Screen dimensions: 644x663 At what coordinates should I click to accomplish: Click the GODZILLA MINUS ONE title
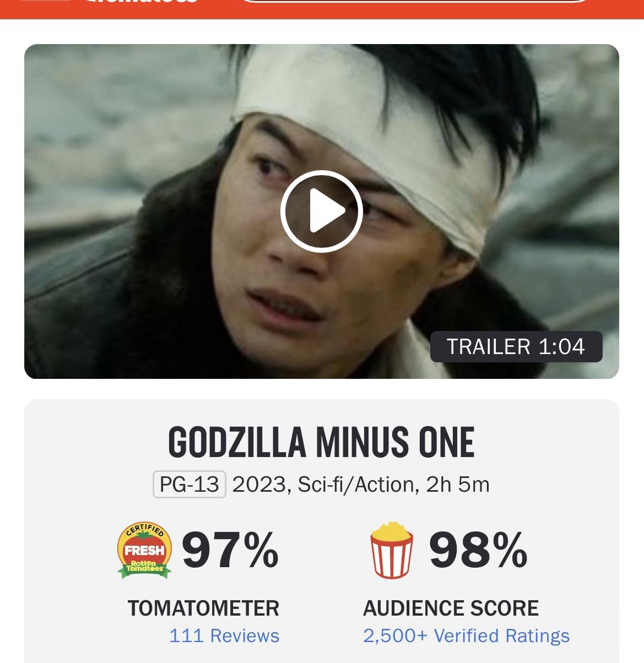pos(321,442)
